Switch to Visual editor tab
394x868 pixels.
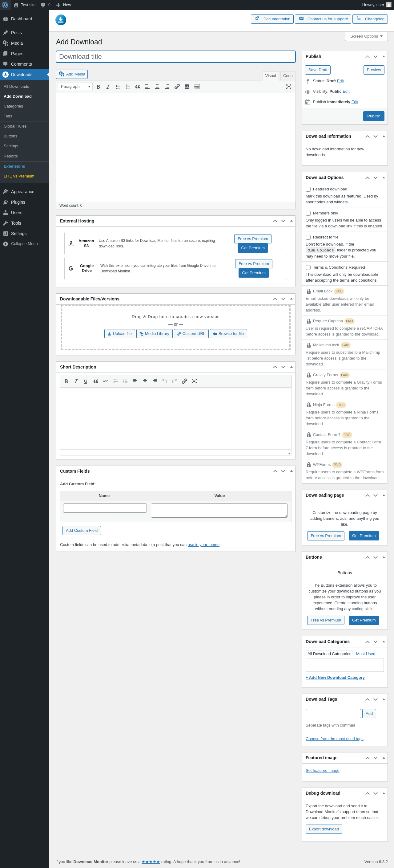point(270,76)
